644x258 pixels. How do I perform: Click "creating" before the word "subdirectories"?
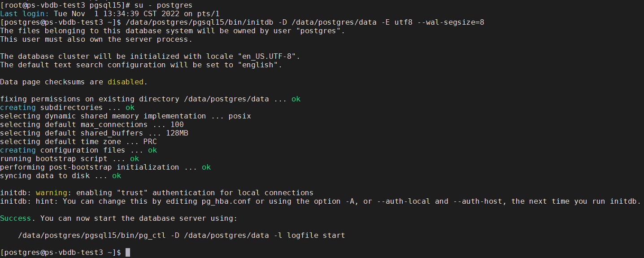[17, 108]
